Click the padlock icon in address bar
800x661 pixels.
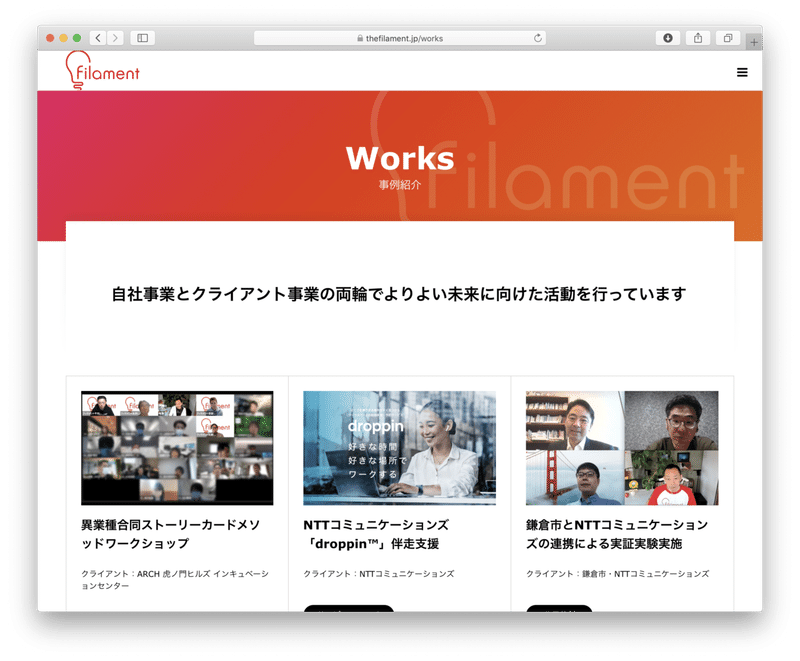point(360,38)
